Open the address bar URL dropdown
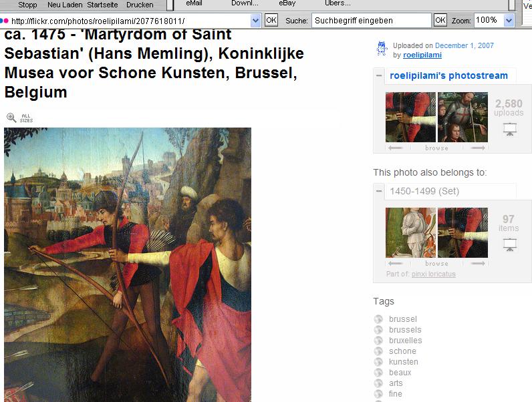Screen dimensions: 532x402 pos(255,21)
